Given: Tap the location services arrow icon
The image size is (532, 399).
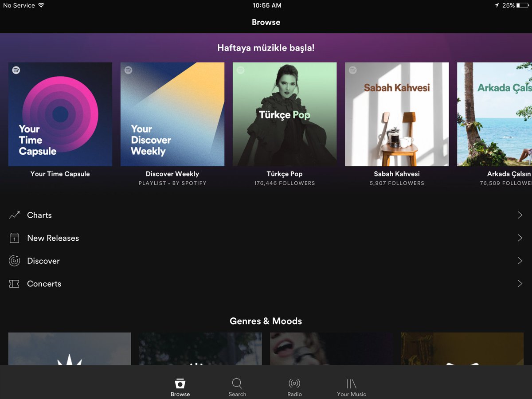Looking at the screenshot, I should tap(497, 5).
